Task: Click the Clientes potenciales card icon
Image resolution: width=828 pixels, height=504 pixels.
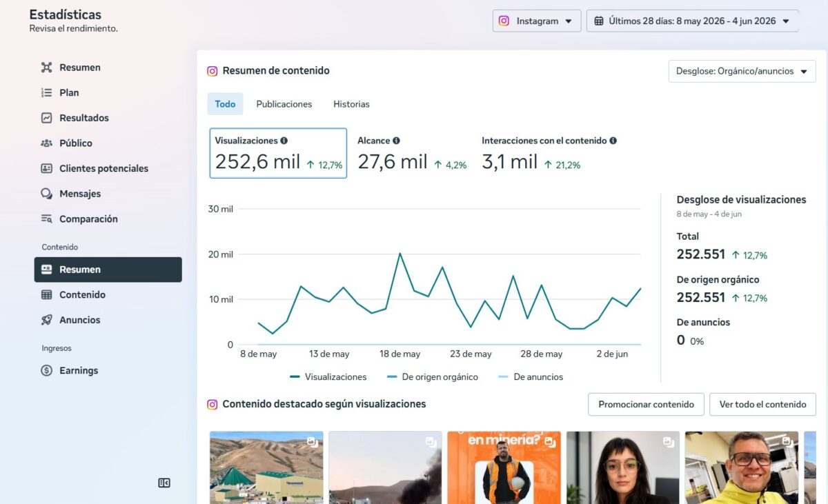Action: [47, 168]
